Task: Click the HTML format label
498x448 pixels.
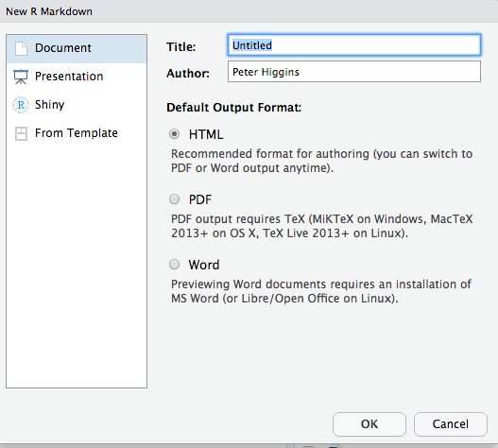Action: [206, 134]
